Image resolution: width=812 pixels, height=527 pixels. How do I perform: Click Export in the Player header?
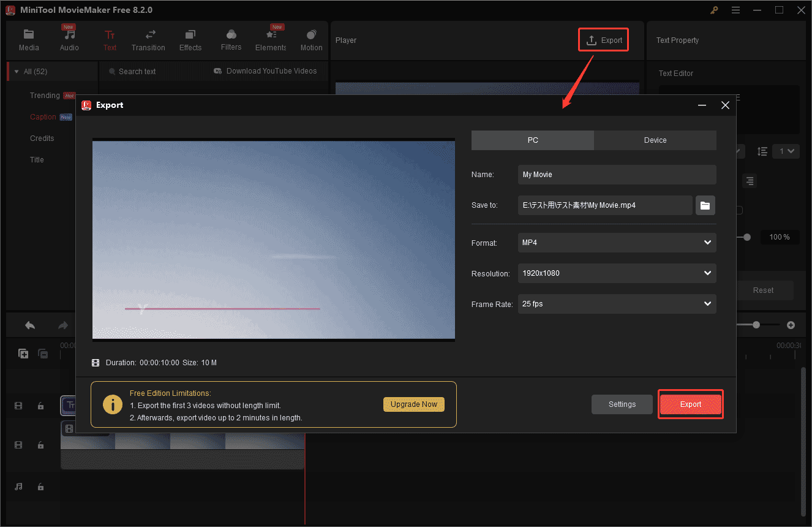pyautogui.click(x=604, y=40)
